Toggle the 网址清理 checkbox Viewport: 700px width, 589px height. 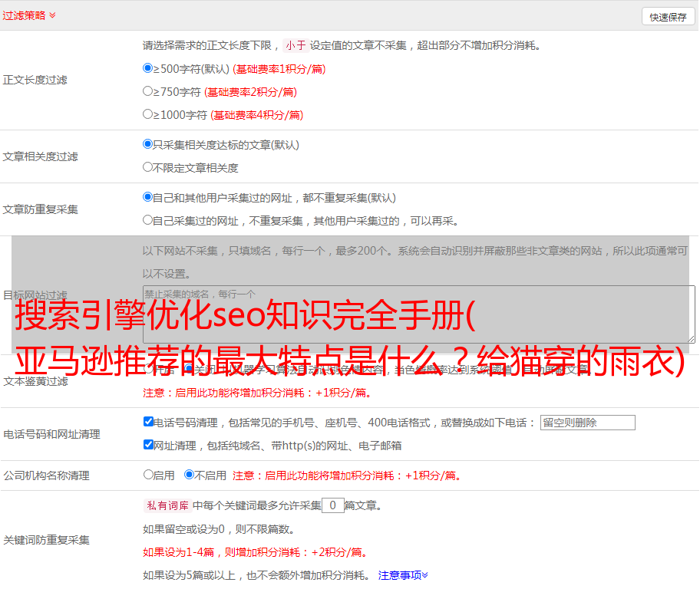click(149, 445)
